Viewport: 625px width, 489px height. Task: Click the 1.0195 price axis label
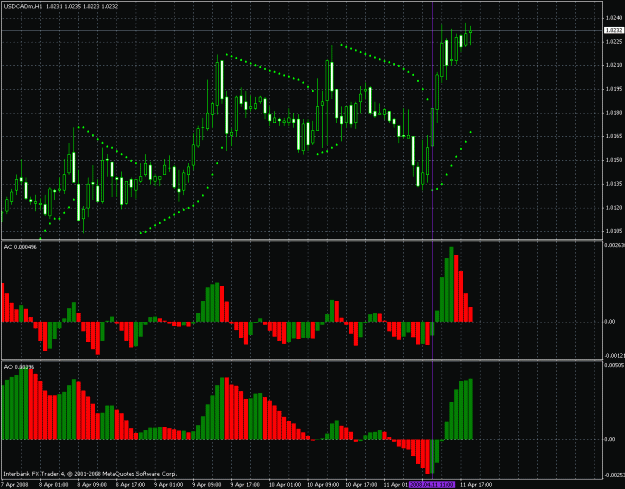(614, 89)
